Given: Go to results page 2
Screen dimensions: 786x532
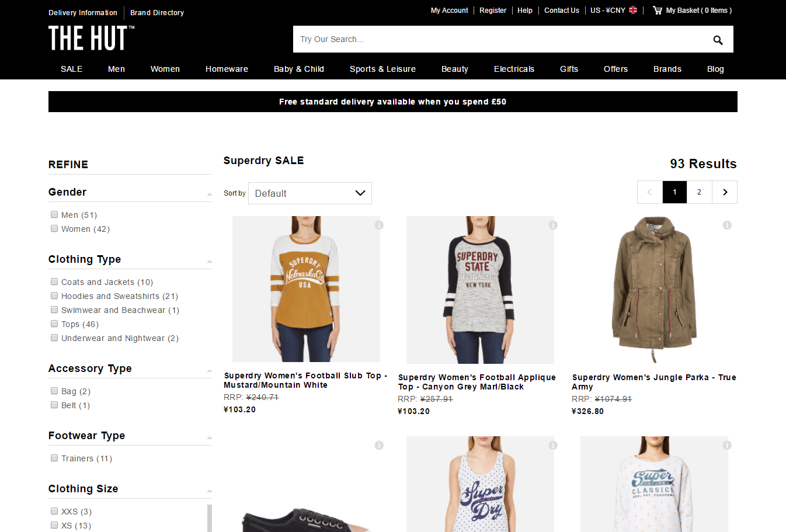Looking at the screenshot, I should [699, 192].
